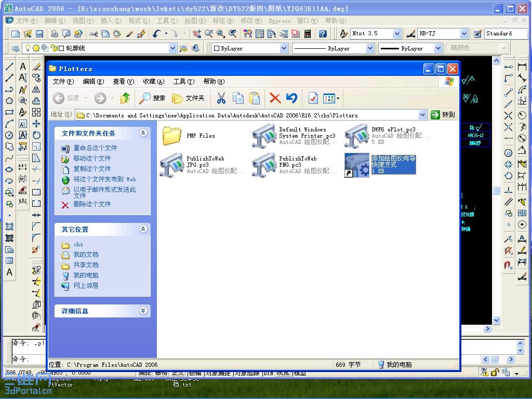Image resolution: width=532 pixels, height=399 pixels.
Task: Open the ByLayer linetype dropdown
Action: (x=370, y=48)
